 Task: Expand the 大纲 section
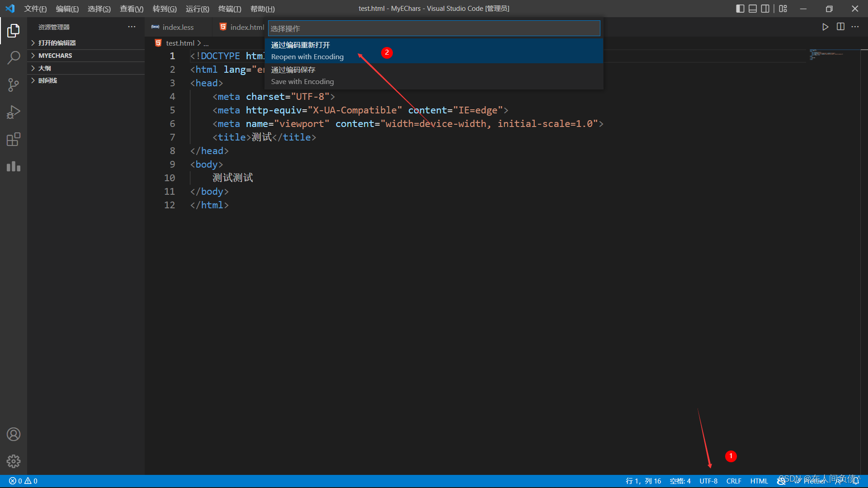86,68
